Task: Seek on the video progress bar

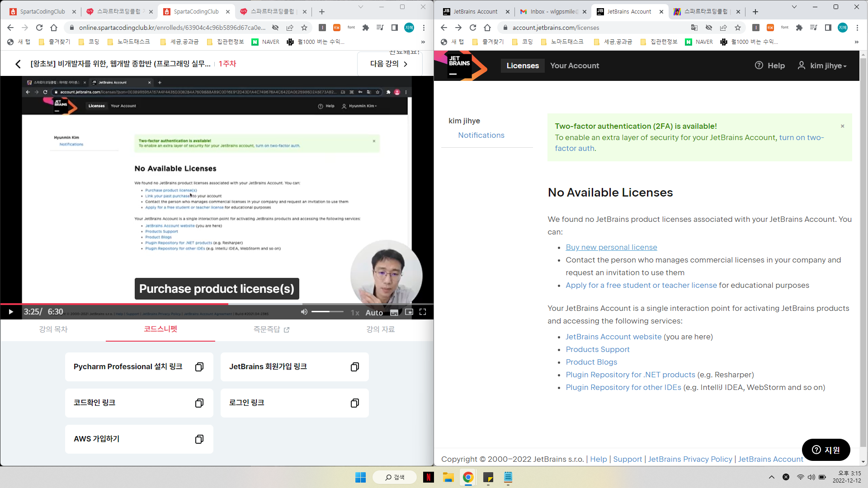Action: tap(217, 304)
